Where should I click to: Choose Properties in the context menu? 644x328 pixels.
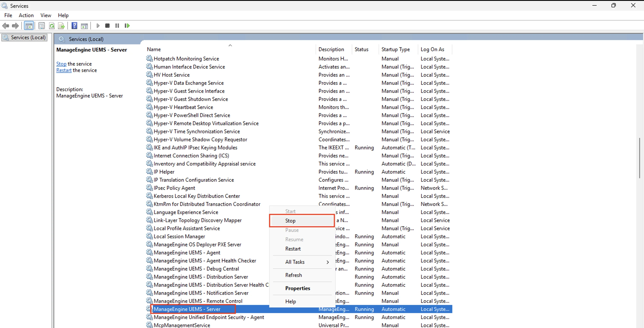(x=302, y=288)
